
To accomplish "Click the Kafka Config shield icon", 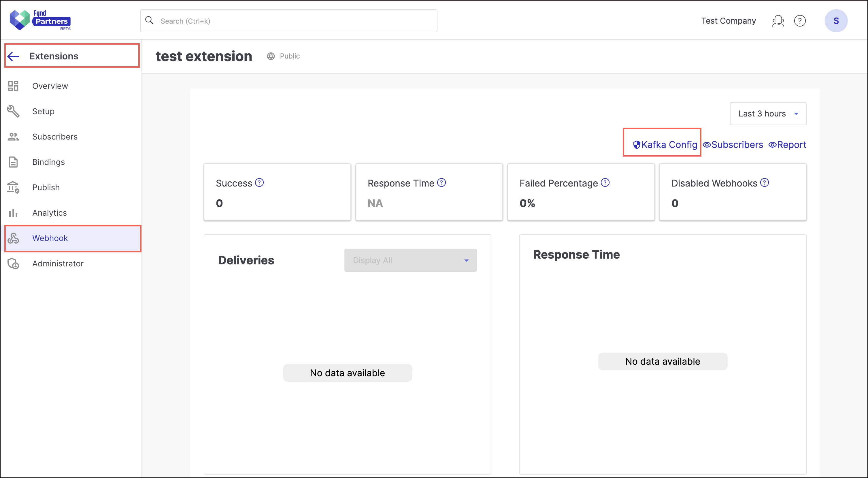I will pyautogui.click(x=637, y=145).
